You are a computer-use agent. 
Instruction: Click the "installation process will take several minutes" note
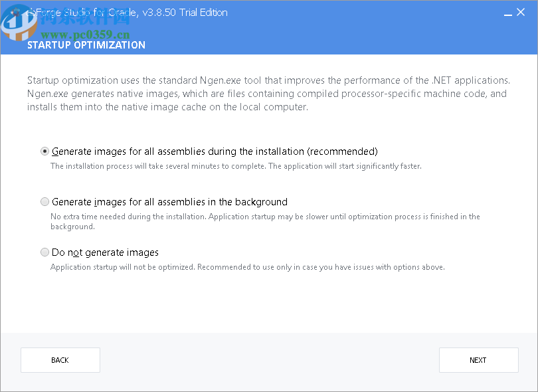(x=236, y=166)
